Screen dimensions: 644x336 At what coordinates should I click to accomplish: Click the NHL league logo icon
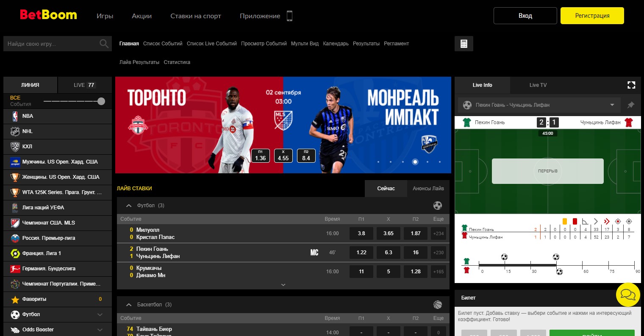coord(15,131)
